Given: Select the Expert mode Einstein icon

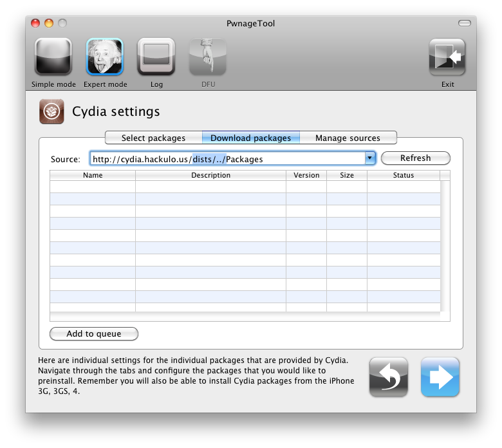Looking at the screenshot, I should pyautogui.click(x=105, y=57).
